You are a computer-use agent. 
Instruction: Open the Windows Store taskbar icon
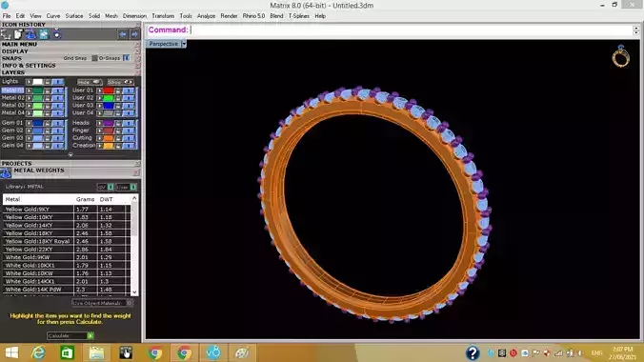(68, 353)
